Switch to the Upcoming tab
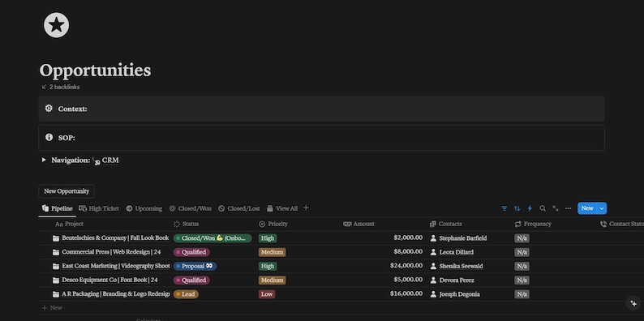The image size is (644, 321). tap(144, 208)
